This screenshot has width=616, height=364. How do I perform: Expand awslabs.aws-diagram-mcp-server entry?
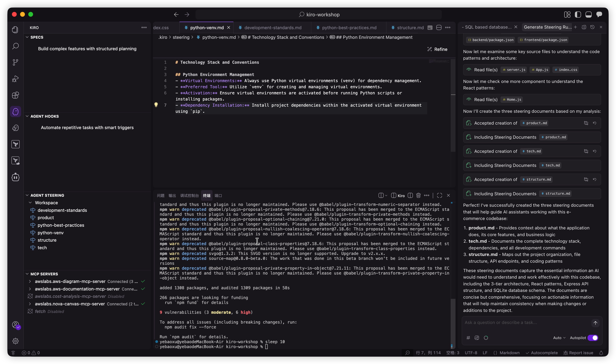coord(30,281)
